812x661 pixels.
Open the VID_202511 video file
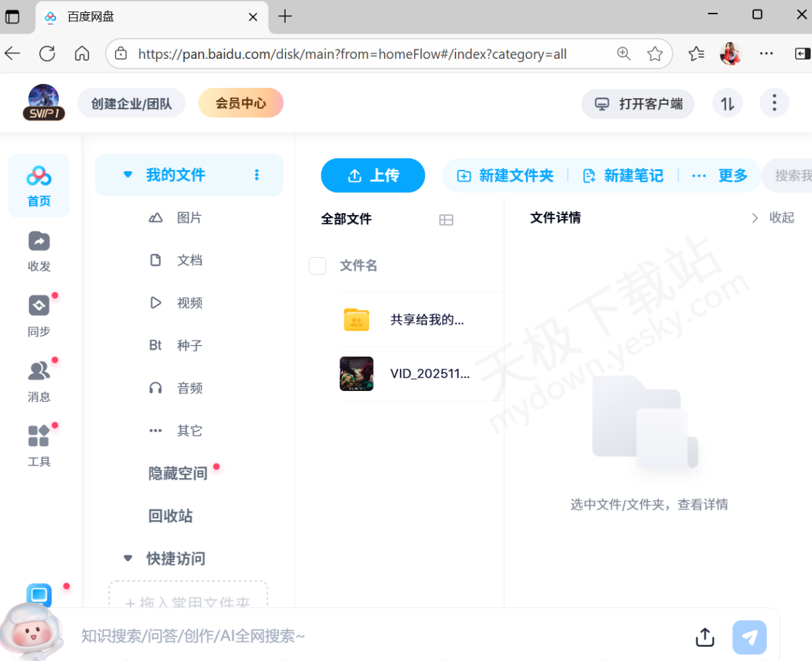(x=430, y=373)
